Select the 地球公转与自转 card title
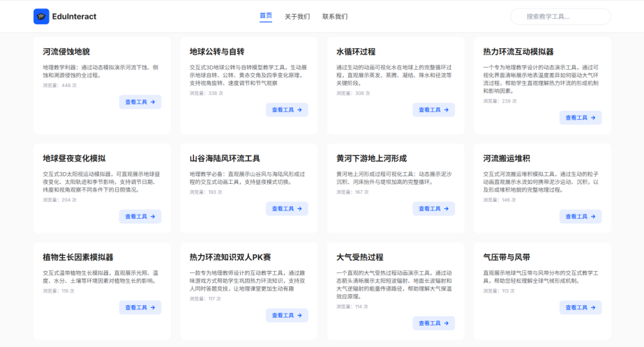The width and height of the screenshot is (644, 347). point(217,52)
